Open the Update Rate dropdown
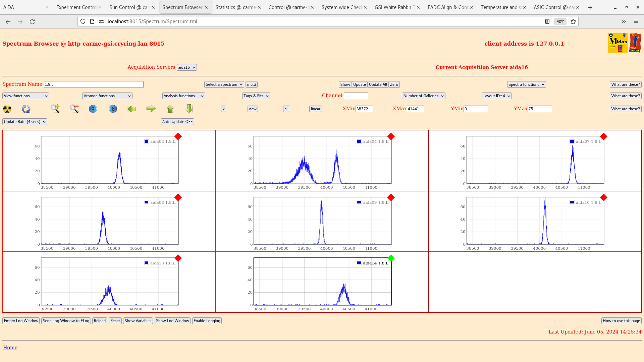Screen dimensions: 644x362 point(25,122)
